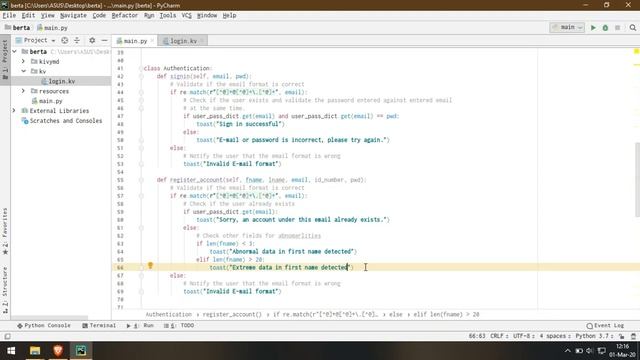Open the TODO tool window
The width and height of the screenshot is (640, 360).
[x=179, y=326]
